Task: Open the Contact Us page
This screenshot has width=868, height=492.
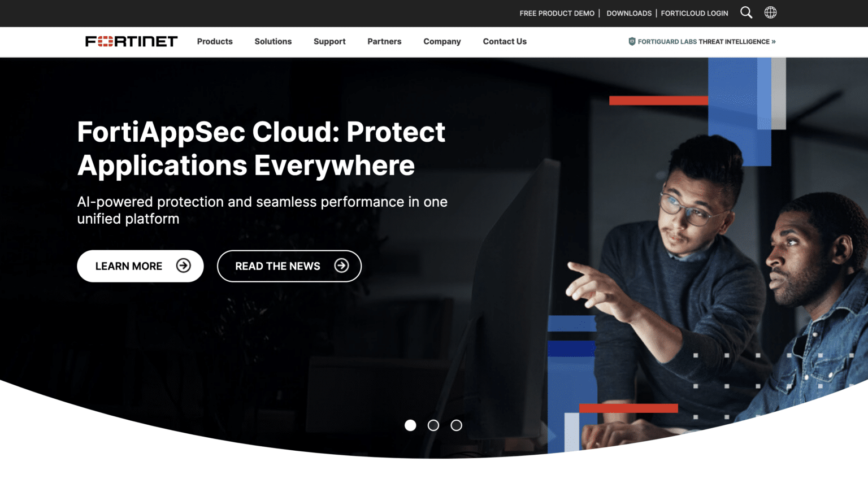Action: pos(505,41)
